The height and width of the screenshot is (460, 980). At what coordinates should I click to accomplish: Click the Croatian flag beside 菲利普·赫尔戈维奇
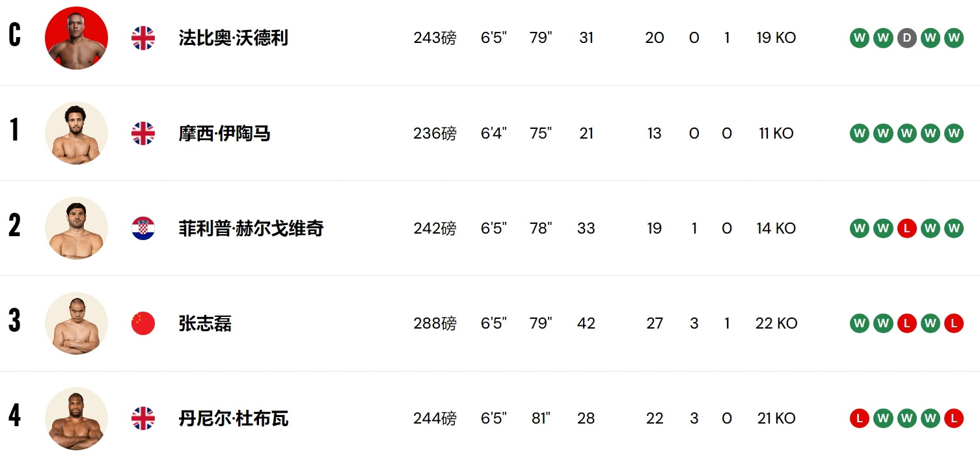[143, 228]
